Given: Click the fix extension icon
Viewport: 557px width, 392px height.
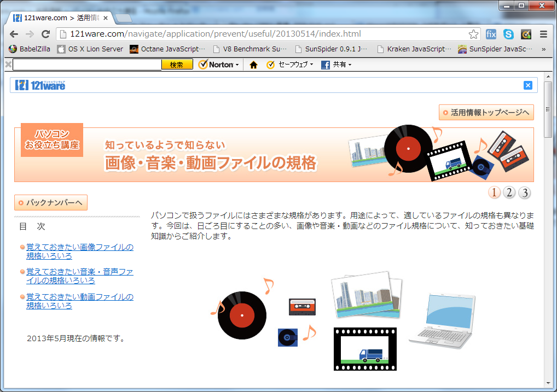Looking at the screenshot, I should pyautogui.click(x=491, y=34).
